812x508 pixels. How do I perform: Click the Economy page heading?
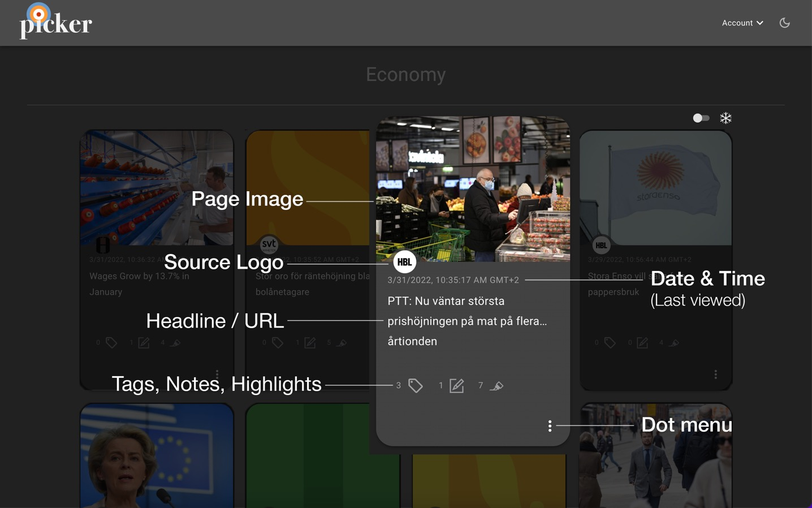point(405,74)
